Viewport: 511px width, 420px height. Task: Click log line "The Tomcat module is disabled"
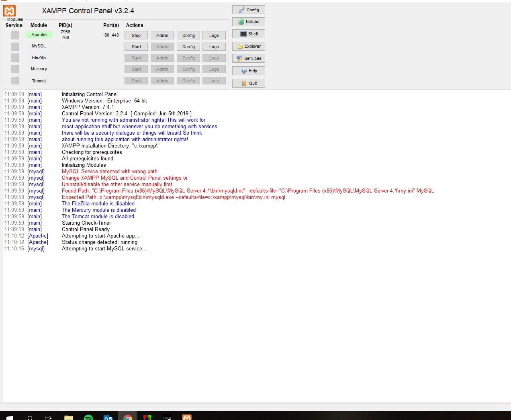98,216
